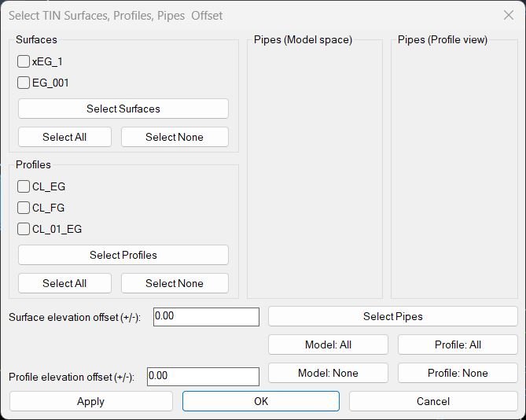The height and width of the screenshot is (420, 526).
Task: Click Select None under Surfaces
Action: pos(175,137)
